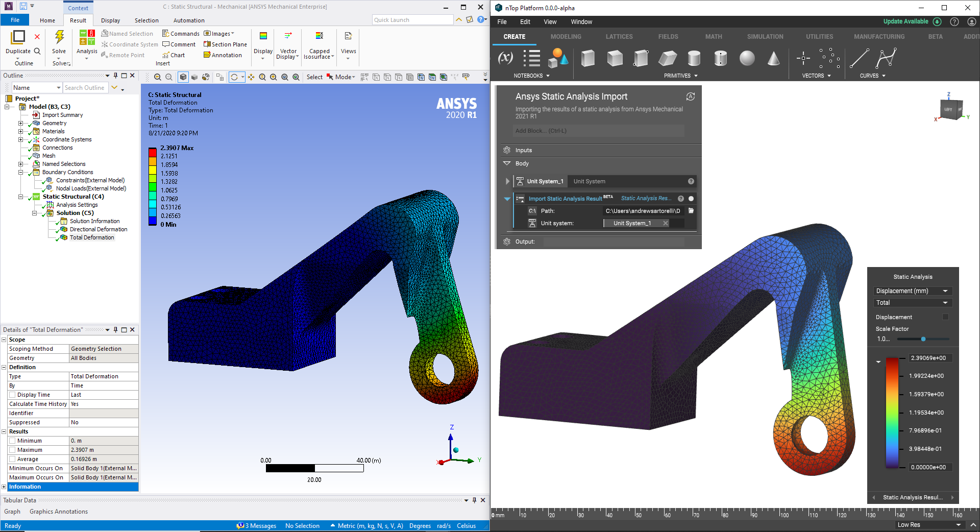The height and width of the screenshot is (532, 980).
Task: Click the browse folder icon next to Path
Action: (x=691, y=211)
